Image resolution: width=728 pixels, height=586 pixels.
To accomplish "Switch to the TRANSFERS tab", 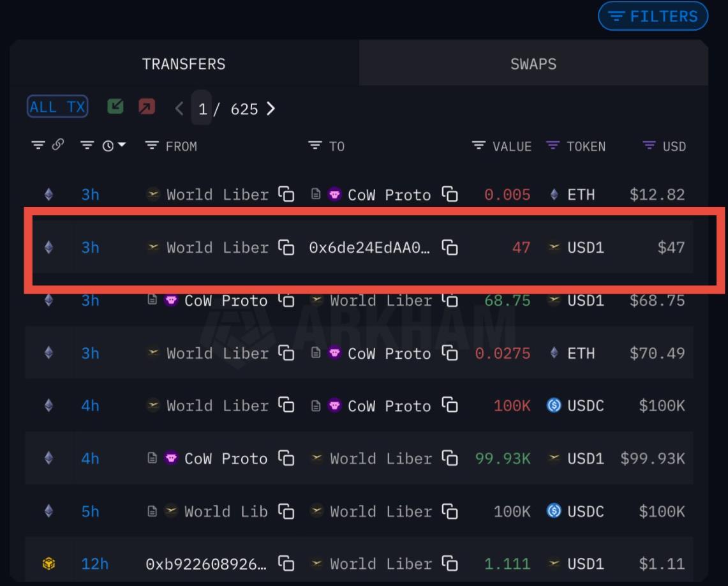I will point(184,63).
